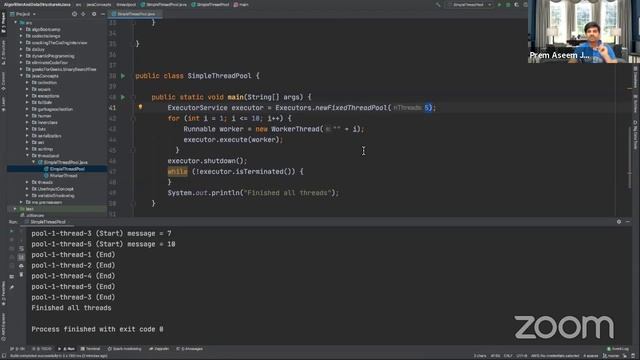
Task: Collapse all nodes in Project tree
Action: 84,14
